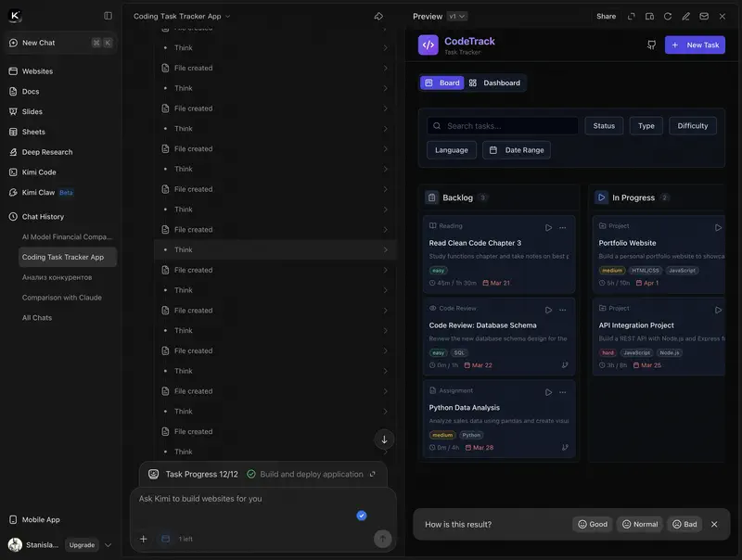The height and width of the screenshot is (560, 742).
Task: Start timer on Read Clean Code card
Action: point(548,227)
